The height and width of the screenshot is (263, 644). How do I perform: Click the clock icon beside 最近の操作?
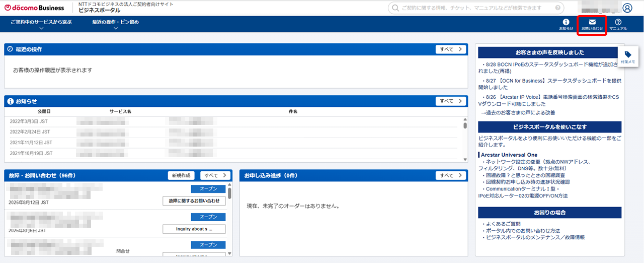10,49
